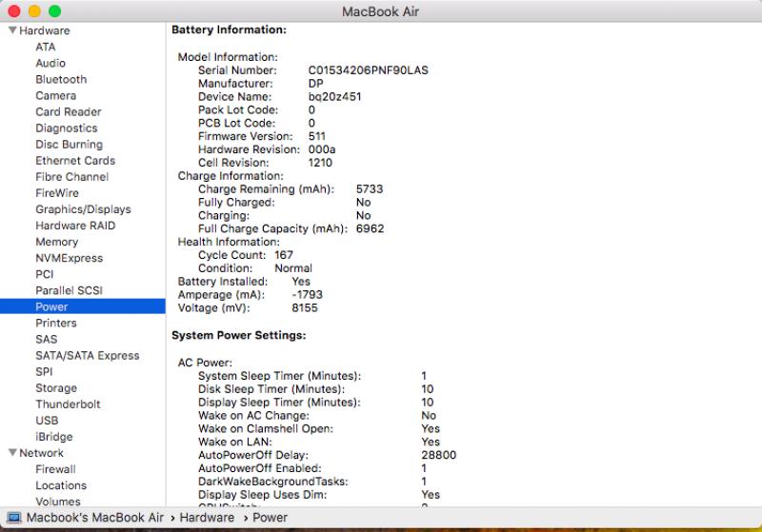This screenshot has width=762, height=532.
Task: Collapse the Network section triangle
Action: point(13,452)
